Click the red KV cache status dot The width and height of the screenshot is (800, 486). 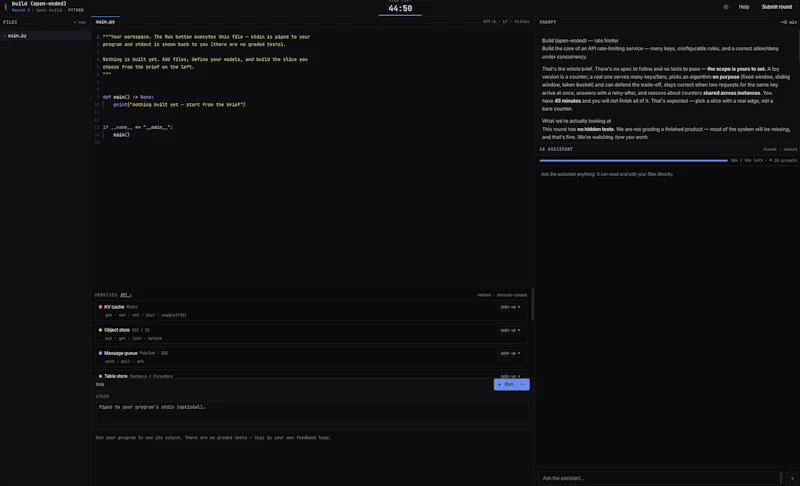click(x=100, y=307)
